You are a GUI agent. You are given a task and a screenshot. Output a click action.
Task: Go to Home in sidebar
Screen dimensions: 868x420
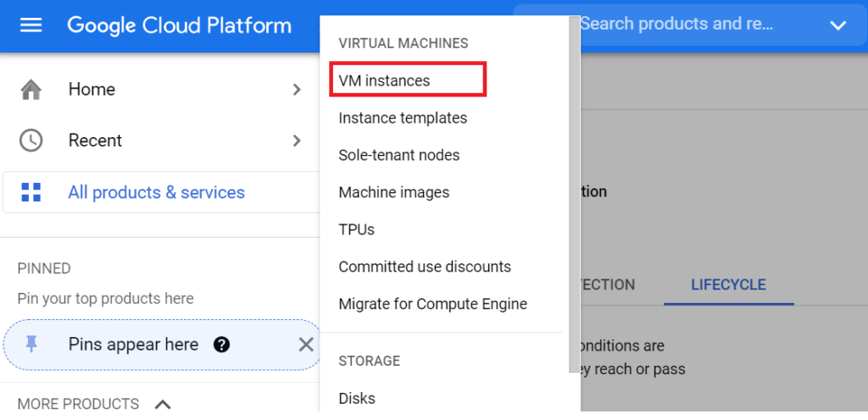point(92,90)
